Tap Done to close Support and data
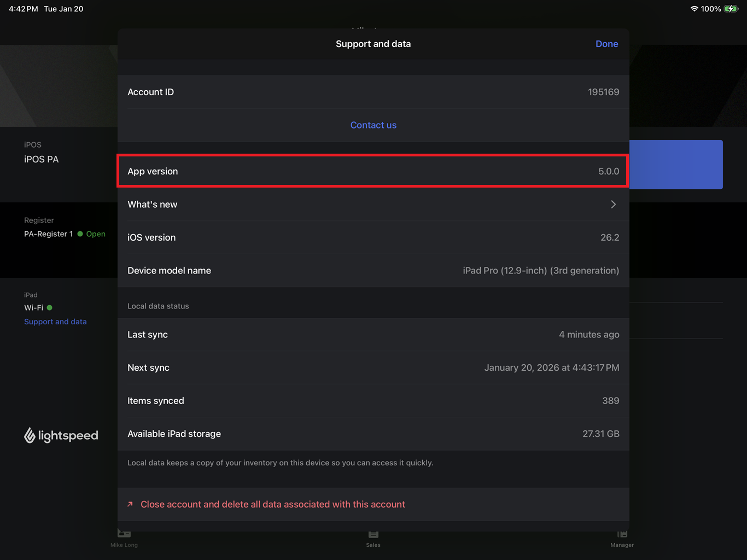The image size is (747, 560). pos(606,44)
